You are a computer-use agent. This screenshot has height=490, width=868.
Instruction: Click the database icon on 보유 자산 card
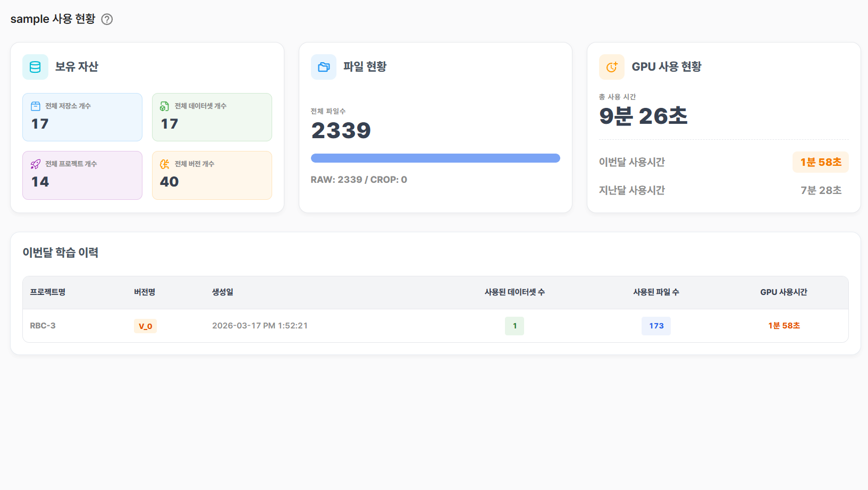(35, 66)
